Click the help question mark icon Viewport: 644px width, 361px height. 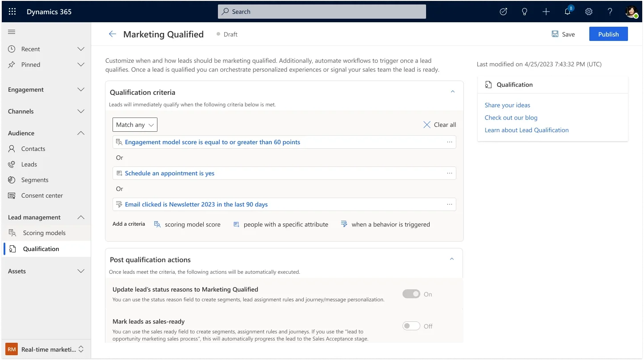[610, 12]
